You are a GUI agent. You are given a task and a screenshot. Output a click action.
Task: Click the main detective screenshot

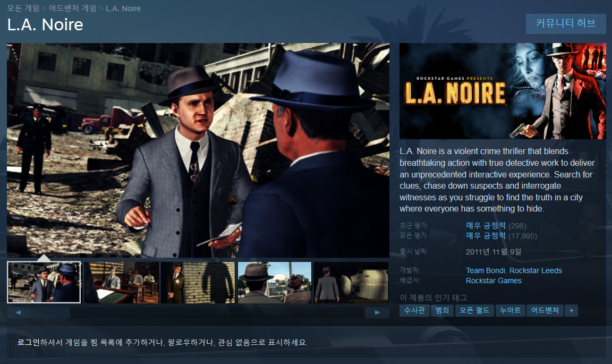[x=198, y=150]
